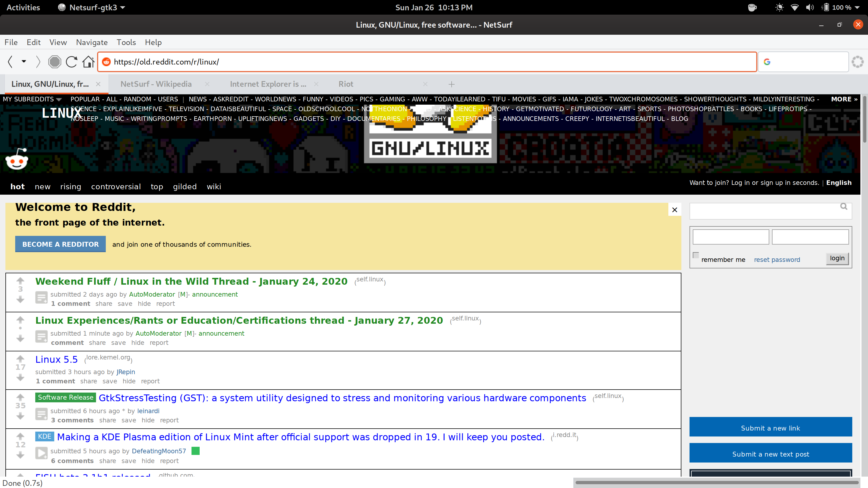Reload the page with Reload icon
This screenshot has height=488, width=868.
click(71, 62)
